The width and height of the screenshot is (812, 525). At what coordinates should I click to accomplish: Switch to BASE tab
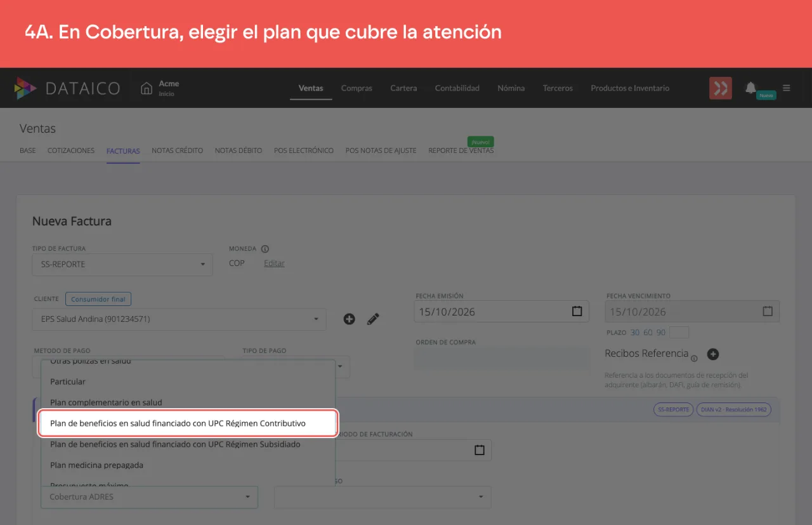pyautogui.click(x=28, y=150)
